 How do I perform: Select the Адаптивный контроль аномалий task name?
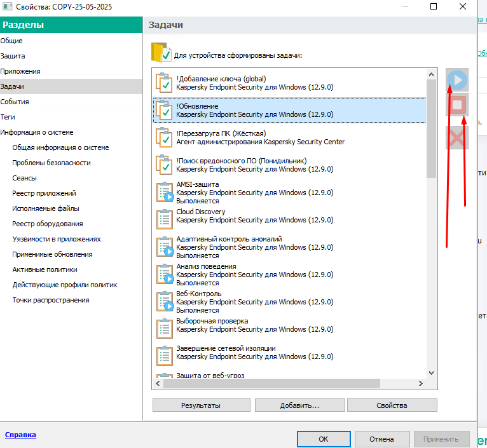[230, 239]
